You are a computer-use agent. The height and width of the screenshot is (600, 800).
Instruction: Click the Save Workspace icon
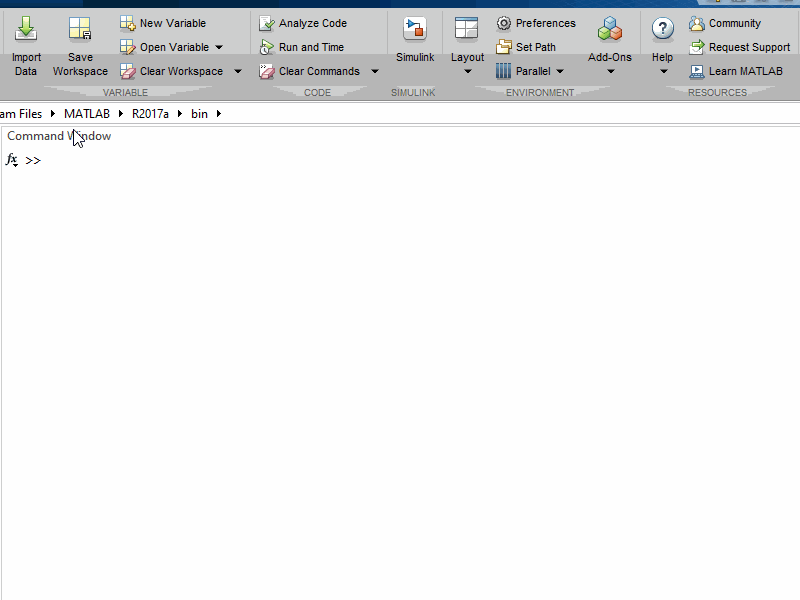point(80,28)
